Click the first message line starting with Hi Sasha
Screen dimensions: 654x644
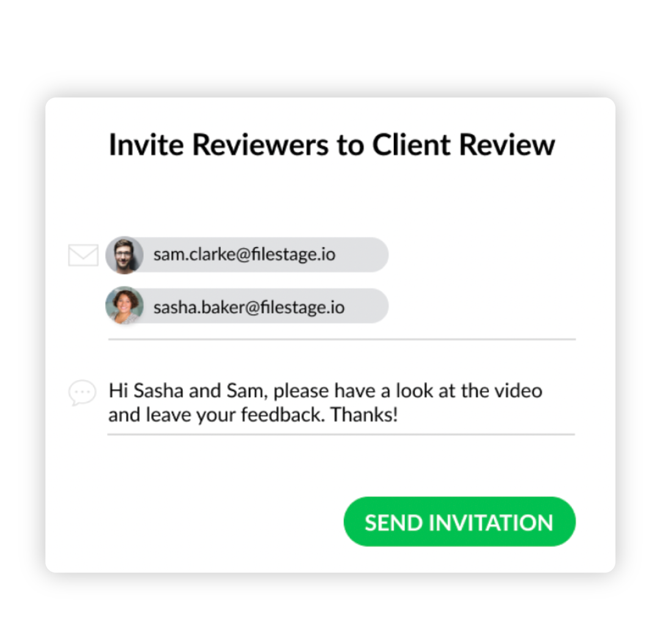325,391
